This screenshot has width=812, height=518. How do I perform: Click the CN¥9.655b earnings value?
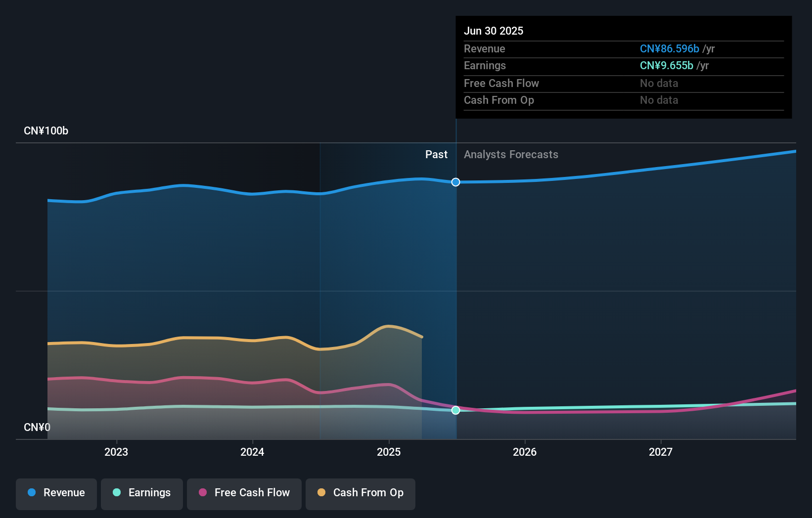tap(667, 65)
